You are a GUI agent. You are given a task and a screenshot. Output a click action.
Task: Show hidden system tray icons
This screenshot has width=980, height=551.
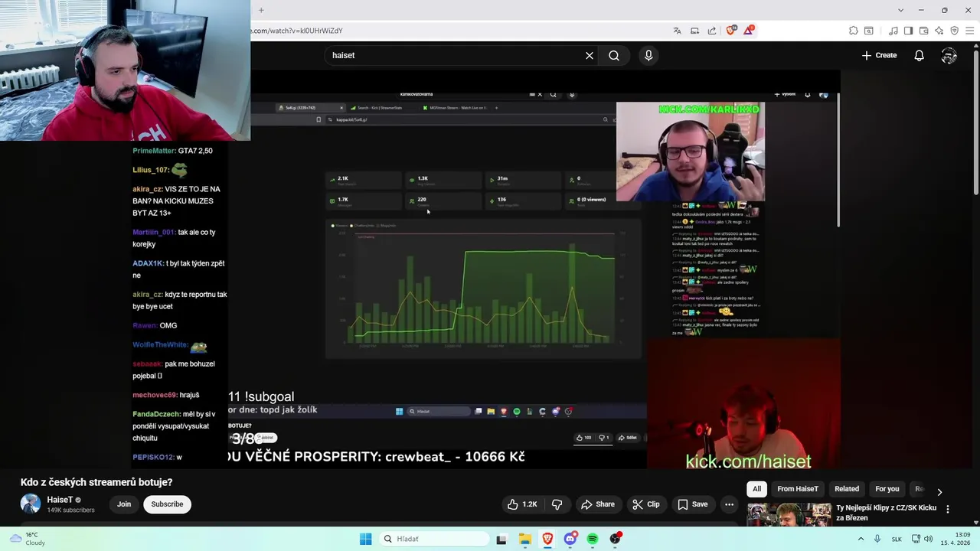point(861,539)
